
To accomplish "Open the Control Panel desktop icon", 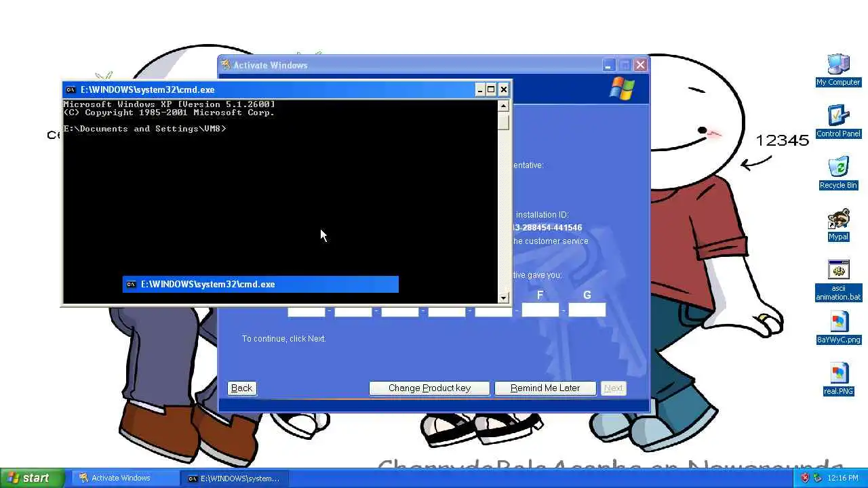I will pos(838,121).
